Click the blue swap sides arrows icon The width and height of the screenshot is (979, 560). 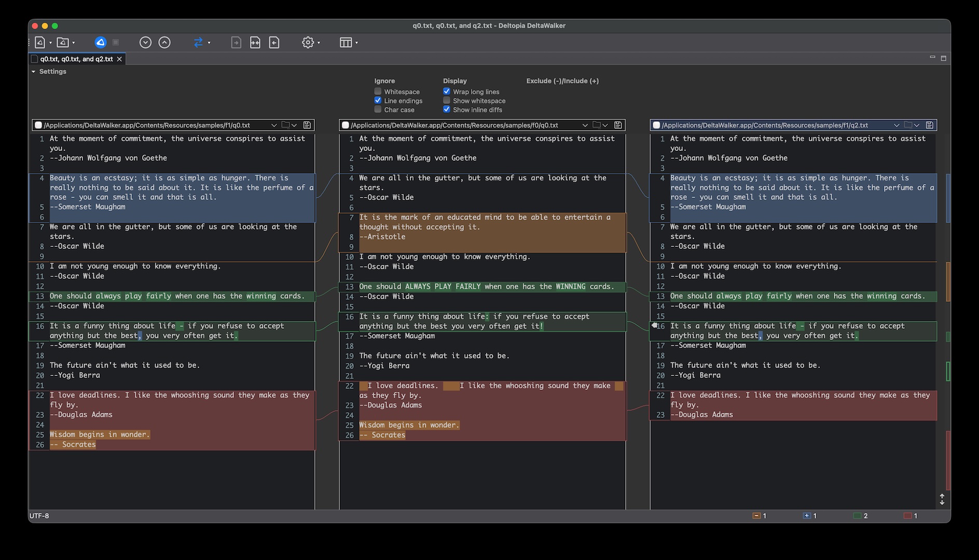click(198, 43)
